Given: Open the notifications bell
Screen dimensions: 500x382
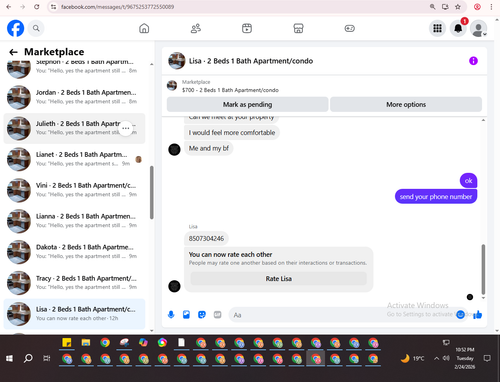Looking at the screenshot, I should pyautogui.click(x=458, y=28).
